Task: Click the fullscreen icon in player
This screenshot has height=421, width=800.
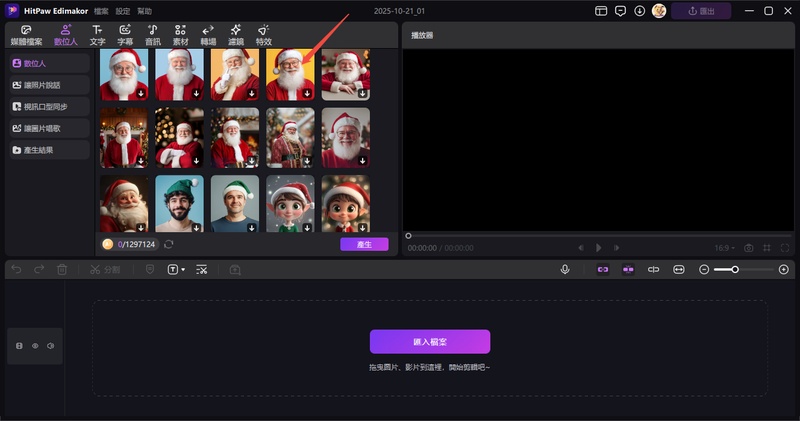Action: tap(786, 247)
